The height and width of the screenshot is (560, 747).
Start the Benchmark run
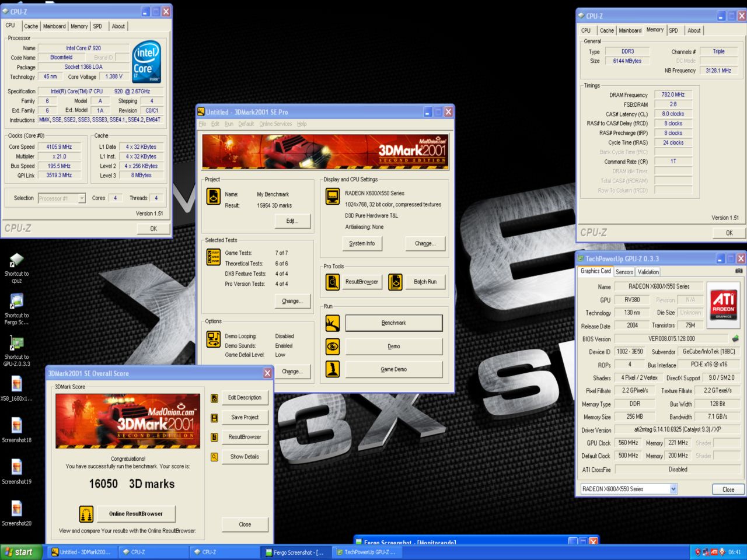click(394, 323)
